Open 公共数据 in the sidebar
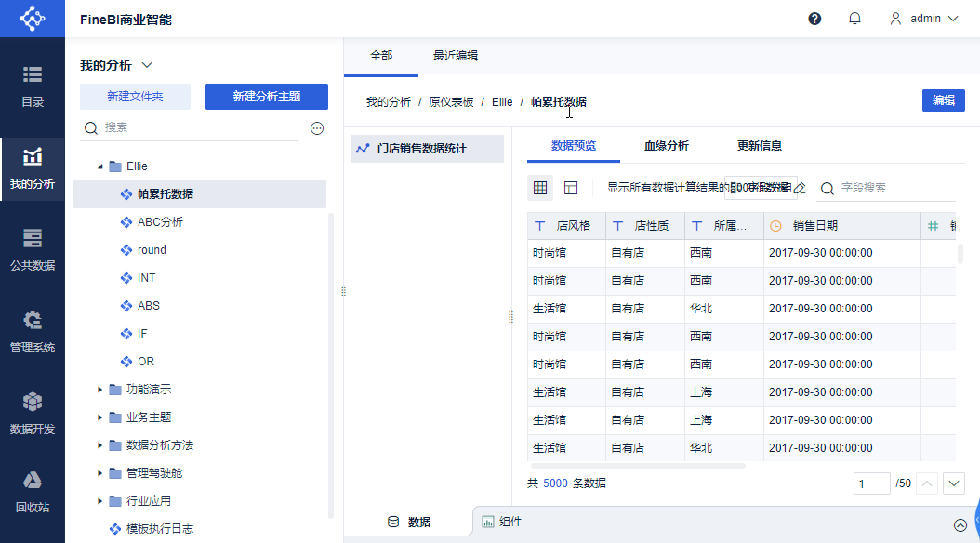The image size is (980, 543). pyautogui.click(x=33, y=250)
